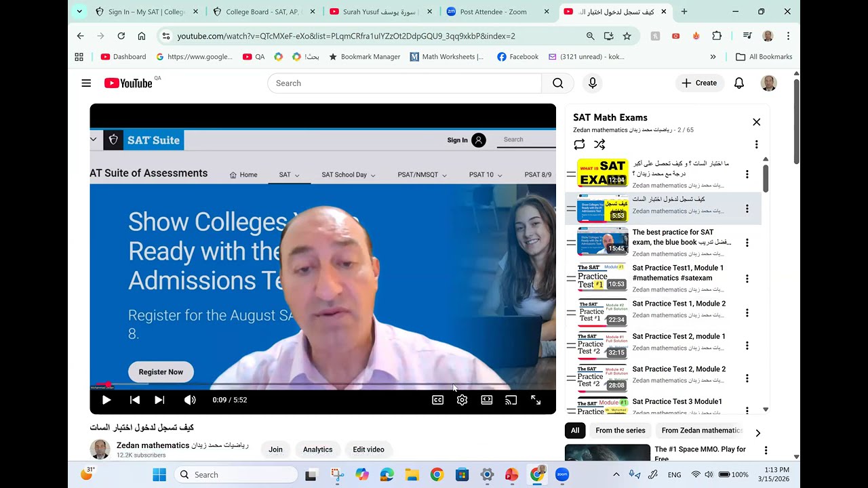Screen dimensions: 868x488
Task: Open the YouTube guide hamburger menu
Action: [86, 83]
